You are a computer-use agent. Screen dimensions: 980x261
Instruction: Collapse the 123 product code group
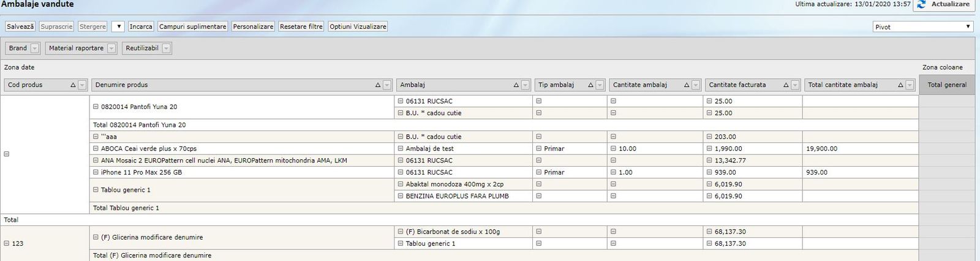tap(7, 243)
